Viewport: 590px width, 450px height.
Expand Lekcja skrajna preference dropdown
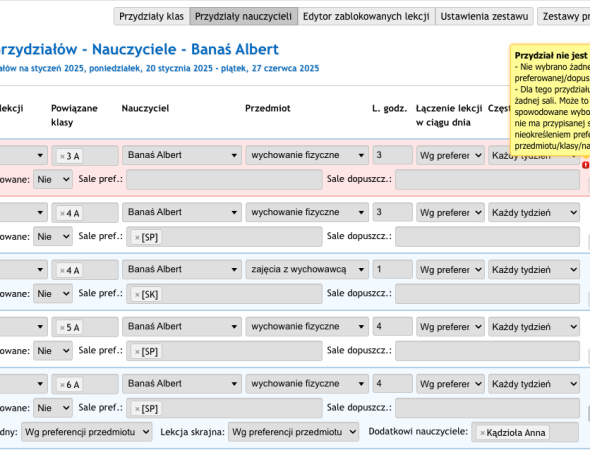(293, 432)
